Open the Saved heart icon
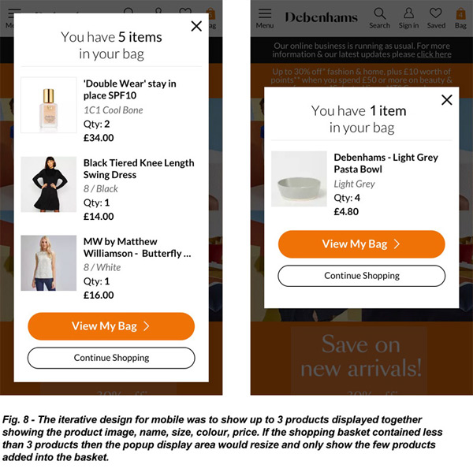The image size is (473, 476). click(436, 13)
